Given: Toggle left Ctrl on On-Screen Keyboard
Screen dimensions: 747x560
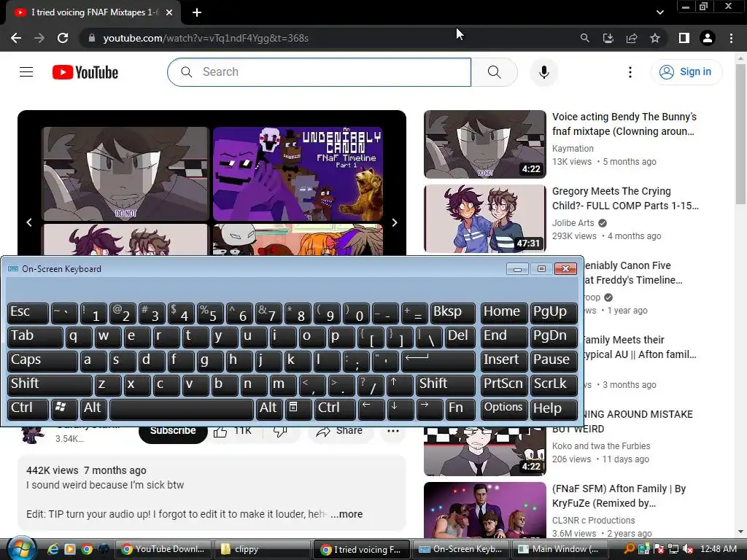Looking at the screenshot, I should (x=28, y=409).
